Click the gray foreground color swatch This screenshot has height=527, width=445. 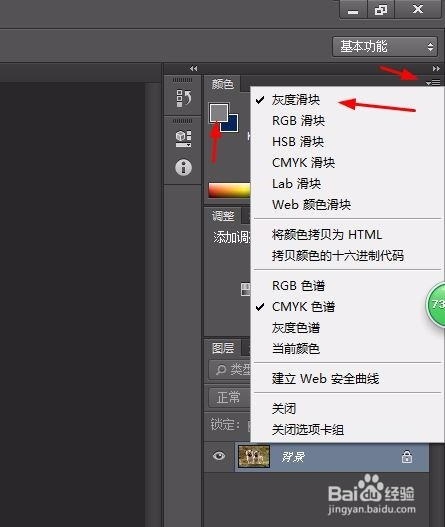tap(218, 112)
